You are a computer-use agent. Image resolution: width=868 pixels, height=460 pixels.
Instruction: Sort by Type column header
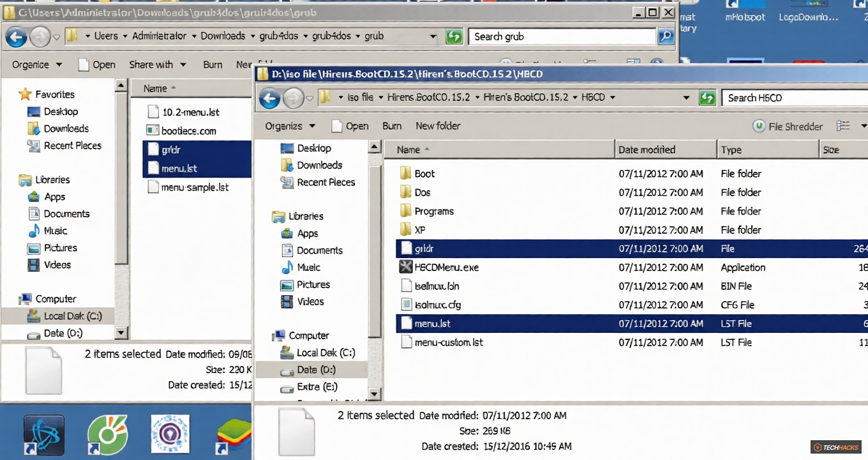click(x=768, y=150)
